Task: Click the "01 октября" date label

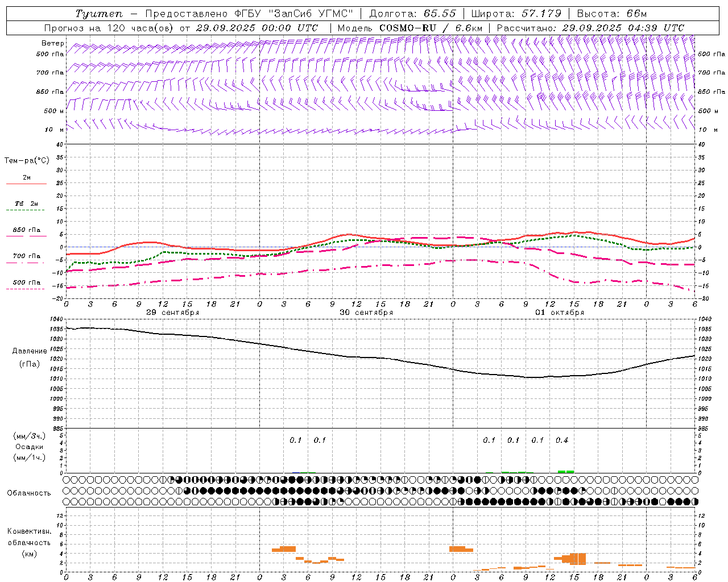Action: pyautogui.click(x=560, y=313)
